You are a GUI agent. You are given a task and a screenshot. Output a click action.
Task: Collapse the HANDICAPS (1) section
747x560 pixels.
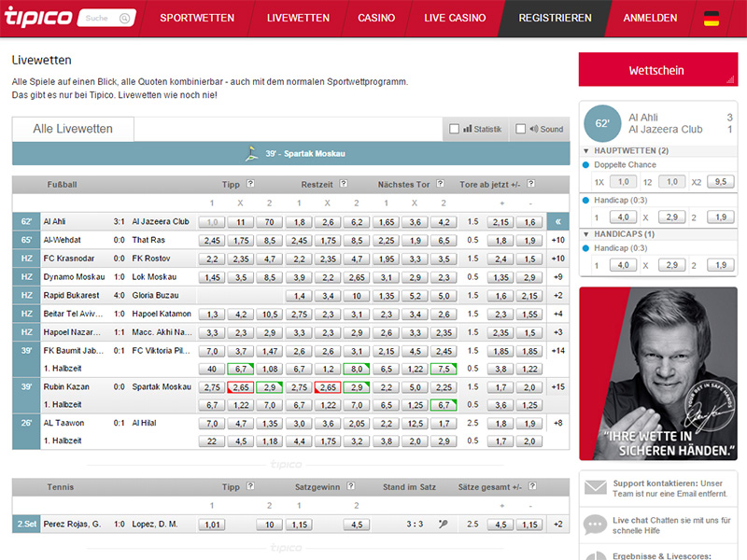point(586,234)
